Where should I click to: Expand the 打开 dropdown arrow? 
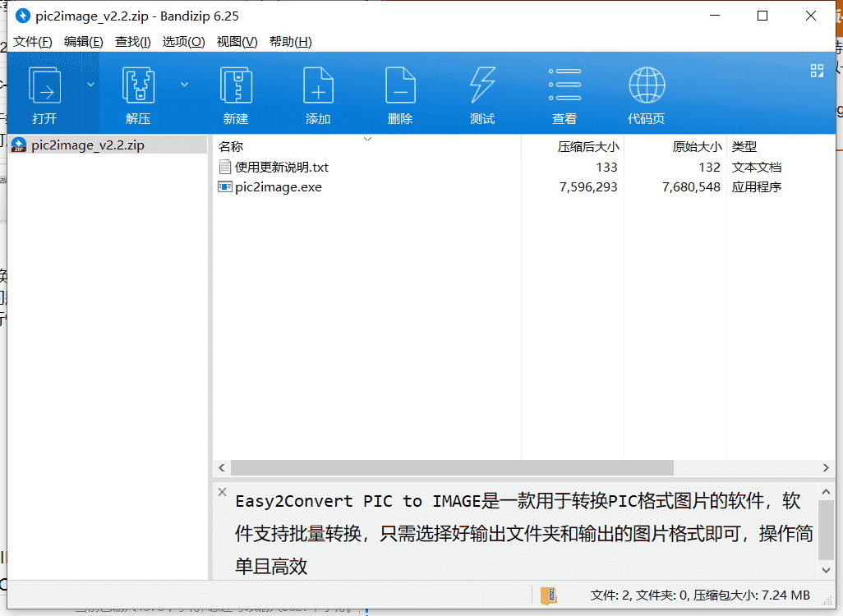[91, 85]
